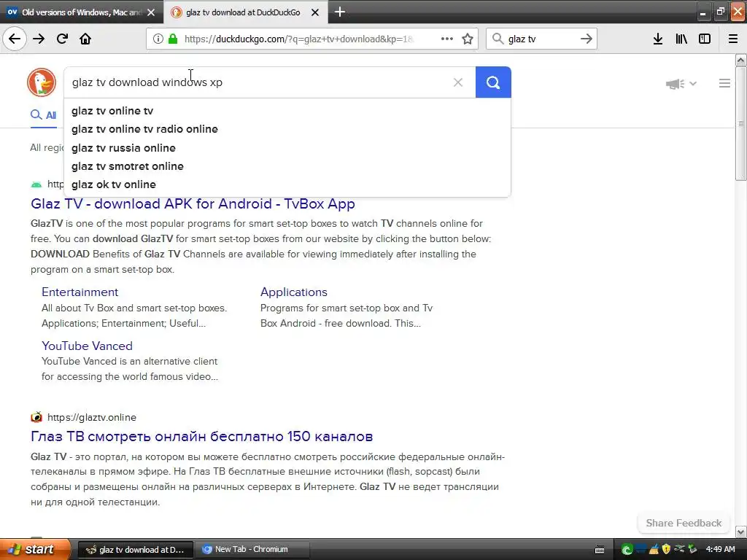Choose suggestion 'glaz tv online tv radio online'

pos(287,129)
